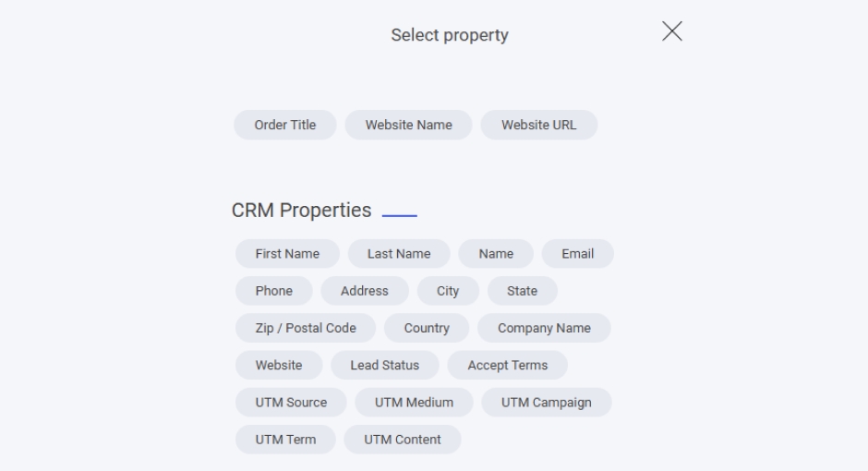Choose the Last Name property chip
Image resolution: width=868 pixels, height=471 pixels.
click(399, 254)
